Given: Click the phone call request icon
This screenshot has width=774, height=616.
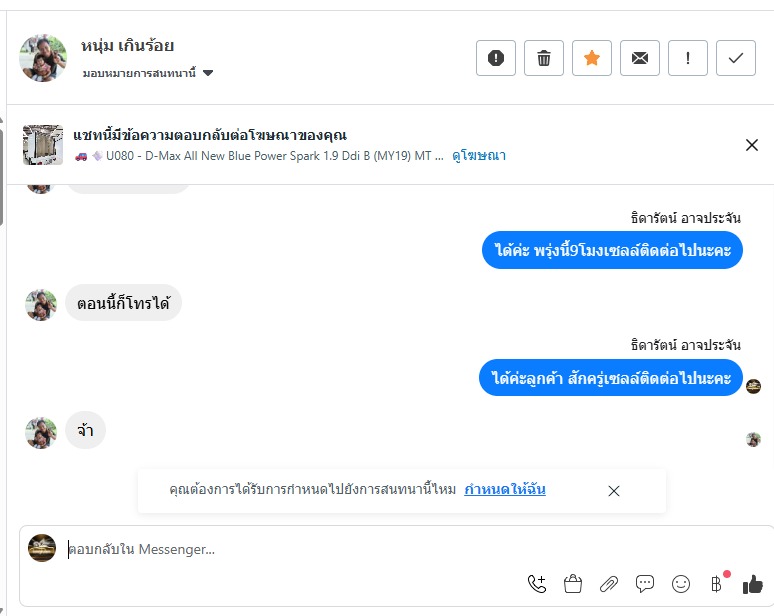Looking at the screenshot, I should (537, 584).
